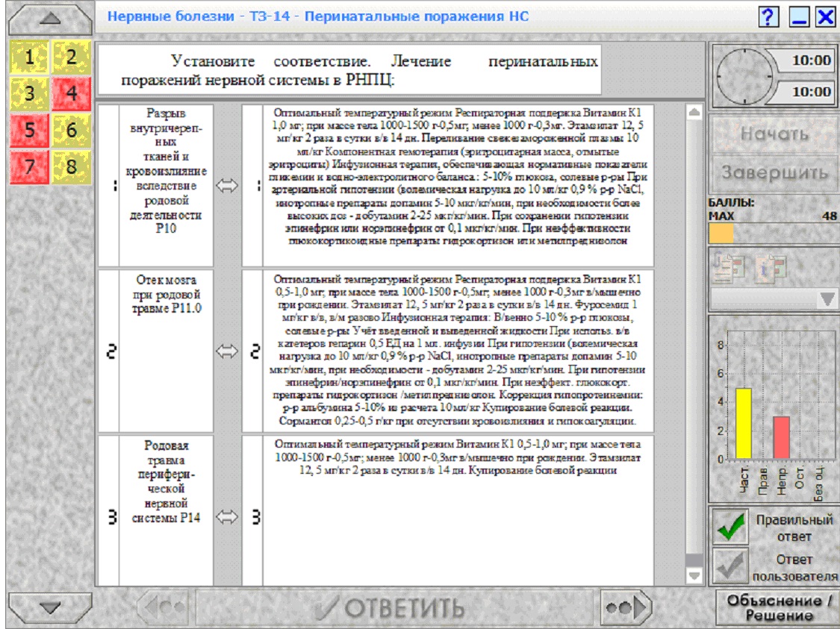Click the info report icon

(771, 267)
